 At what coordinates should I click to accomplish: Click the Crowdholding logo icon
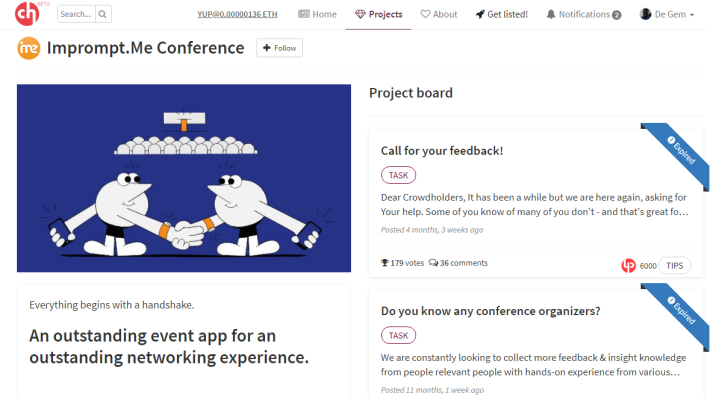pyautogui.click(x=27, y=14)
